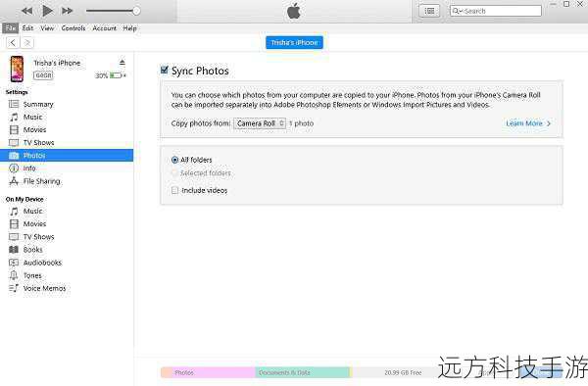Click the play button

47,11
